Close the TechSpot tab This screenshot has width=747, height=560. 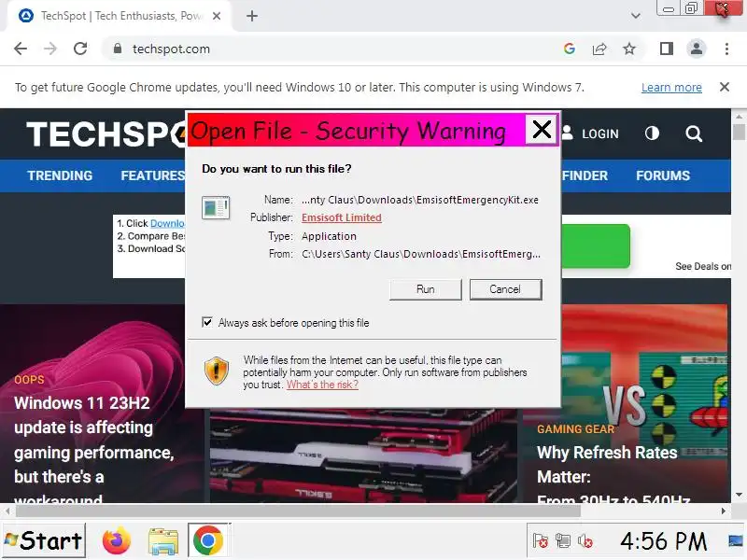pyautogui.click(x=217, y=16)
